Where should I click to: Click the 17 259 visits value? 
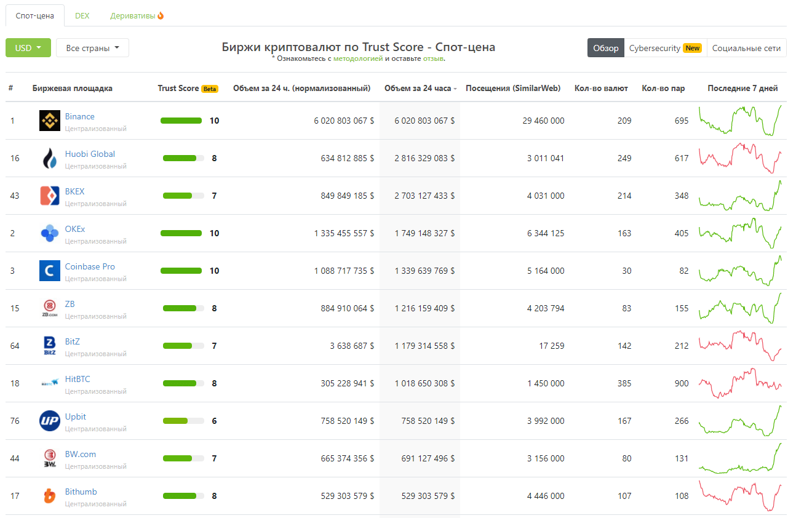pyautogui.click(x=552, y=346)
